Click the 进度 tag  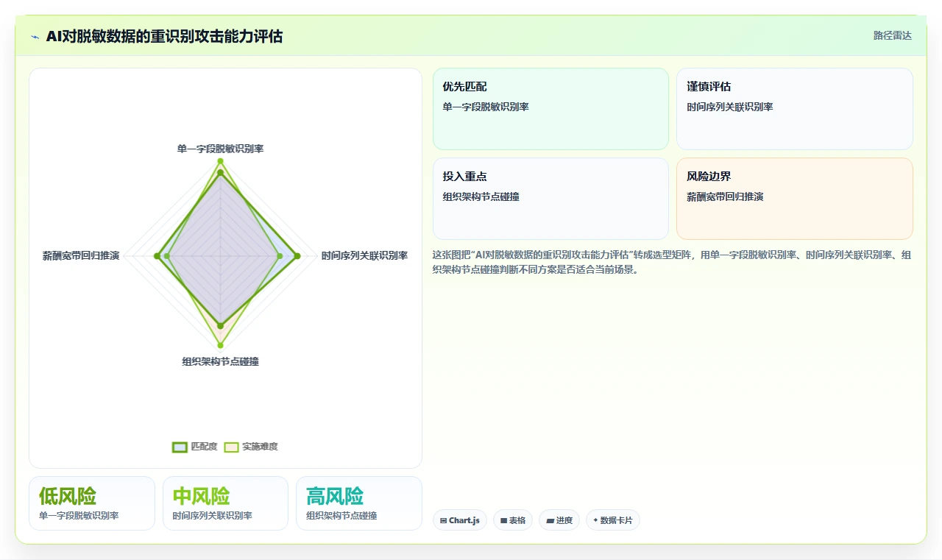[559, 520]
